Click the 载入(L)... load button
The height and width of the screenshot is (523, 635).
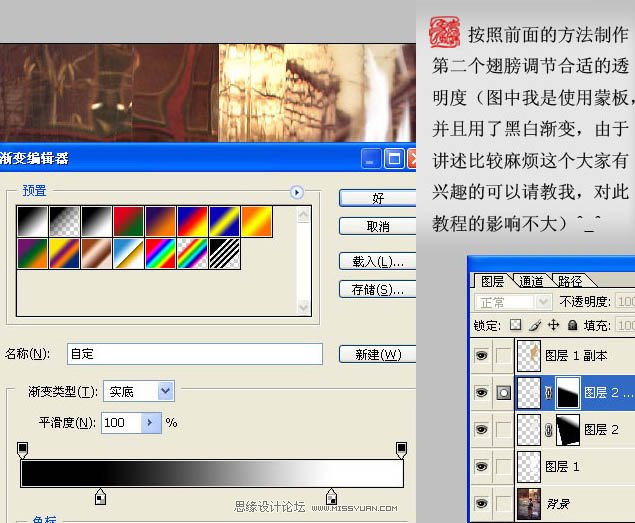(x=377, y=261)
